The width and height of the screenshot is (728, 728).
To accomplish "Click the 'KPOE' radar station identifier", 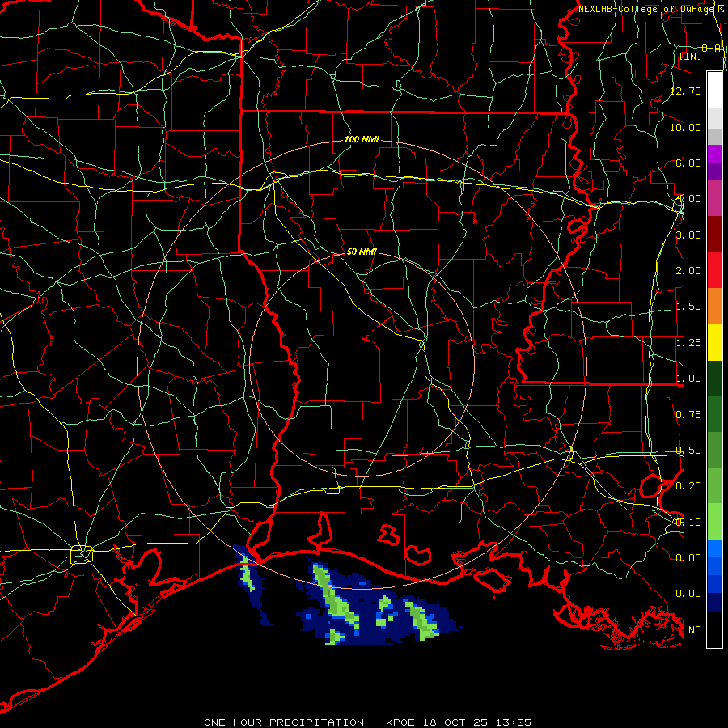I will pos(400,722).
